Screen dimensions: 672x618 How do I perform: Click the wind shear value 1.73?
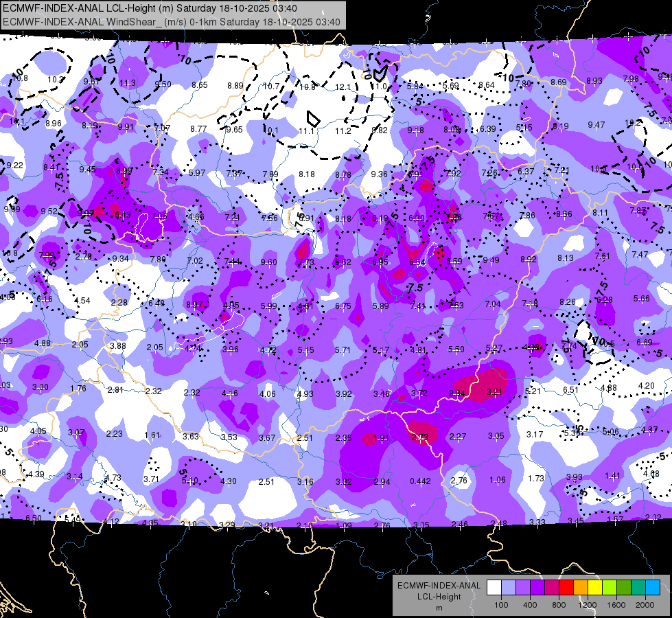coord(535,478)
